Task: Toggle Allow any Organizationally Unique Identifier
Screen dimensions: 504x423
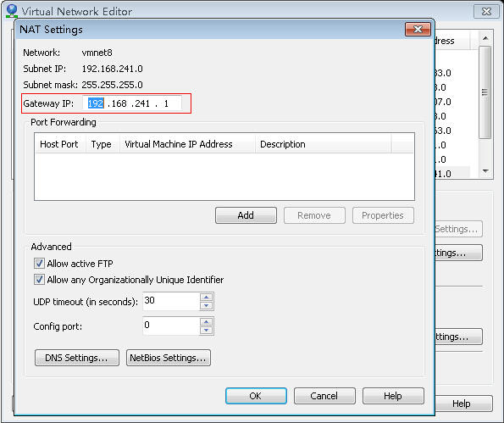Action: [39, 279]
